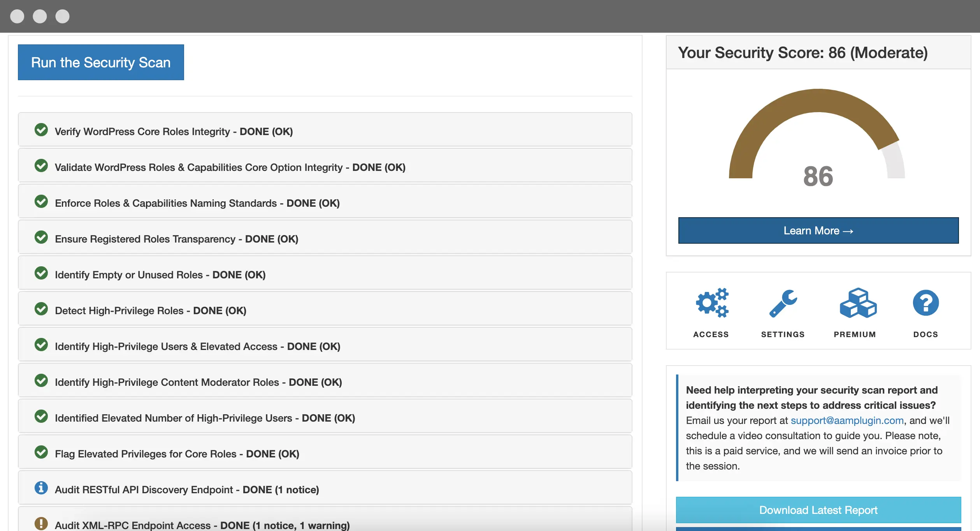Expand Ensure Registered Roles Transparency row

click(325, 237)
